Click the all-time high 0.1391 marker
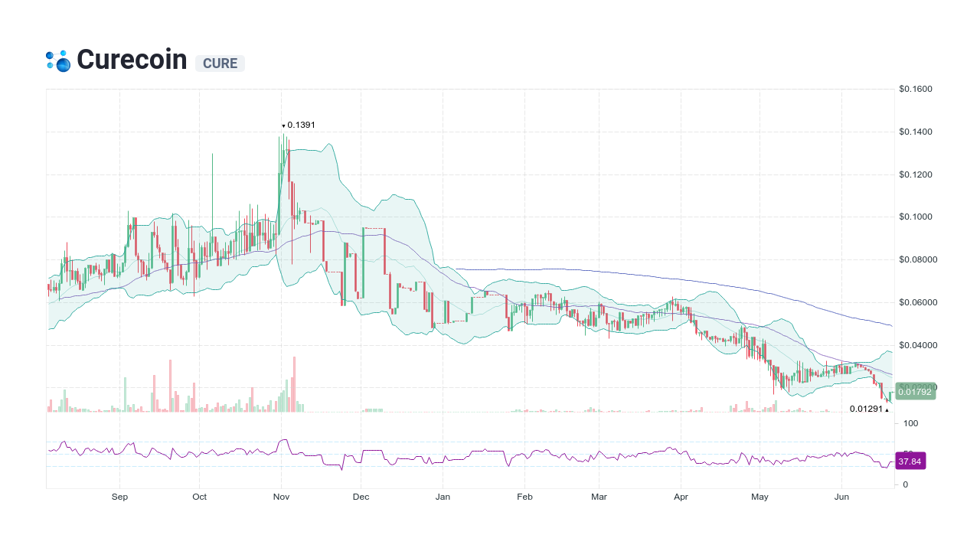The image size is (980, 551). 299,125
